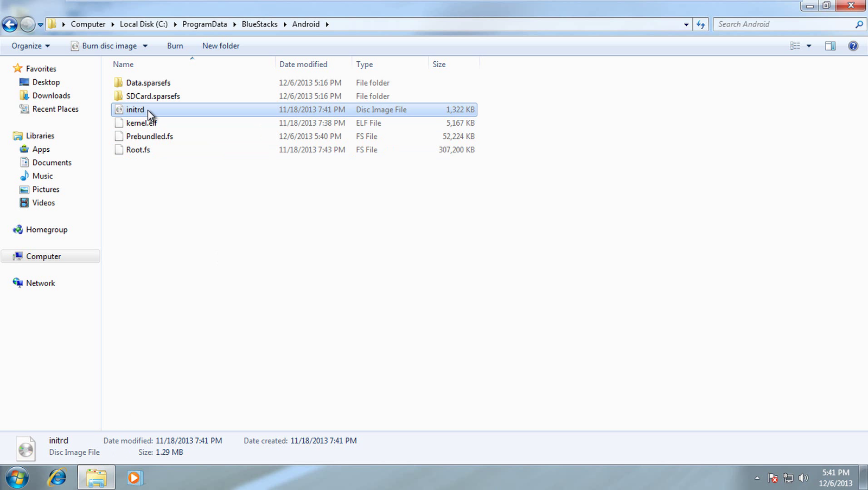Viewport: 868px width, 490px height.
Task: Sort files by Name column header
Action: [192, 65]
